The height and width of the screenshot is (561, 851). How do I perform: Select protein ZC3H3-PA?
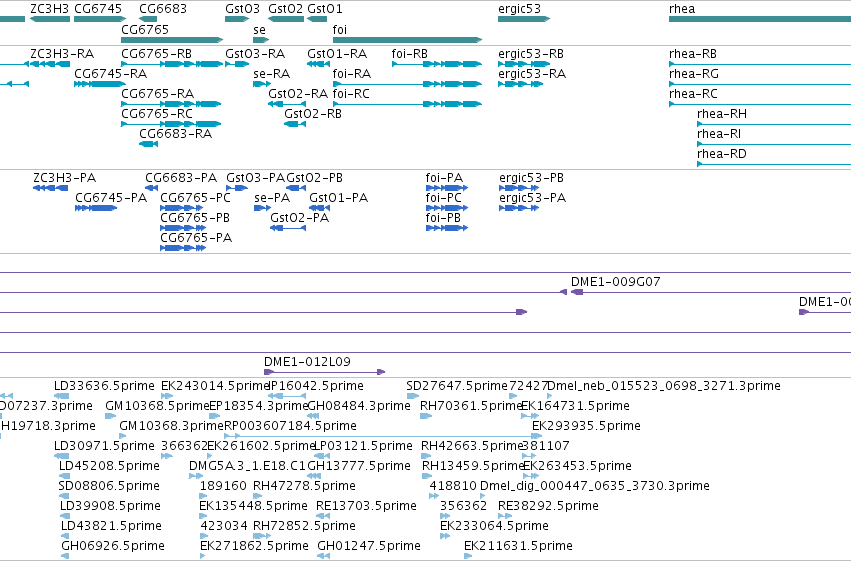coord(65,178)
